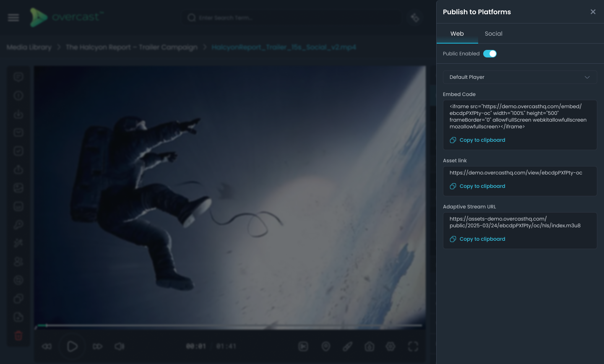Rewind the video playback
Viewport: 604px width, 364px height.
pyautogui.click(x=47, y=346)
